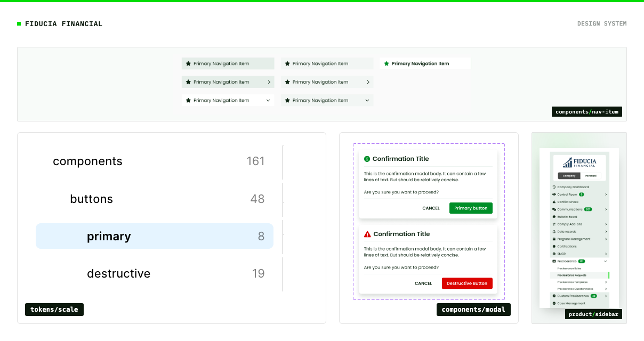Screen dimensions: 644x341
Task: Click the 9 badge on Control Room
Action: (x=581, y=194)
